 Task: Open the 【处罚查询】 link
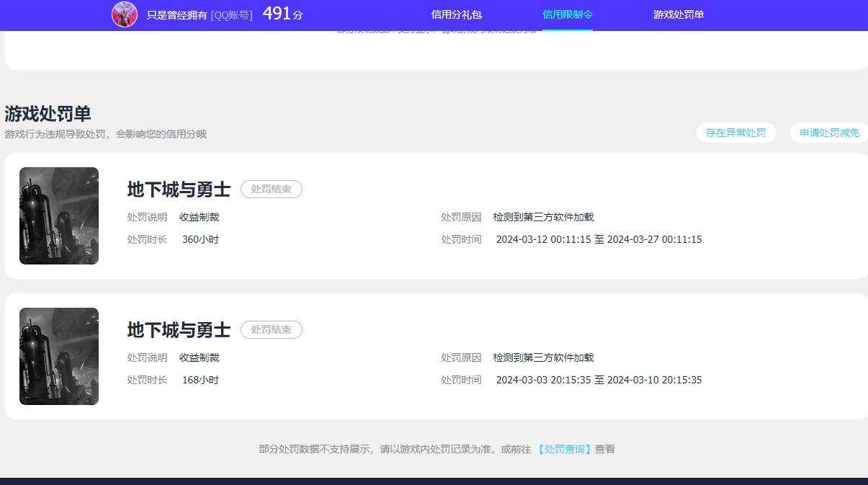pyautogui.click(x=565, y=449)
